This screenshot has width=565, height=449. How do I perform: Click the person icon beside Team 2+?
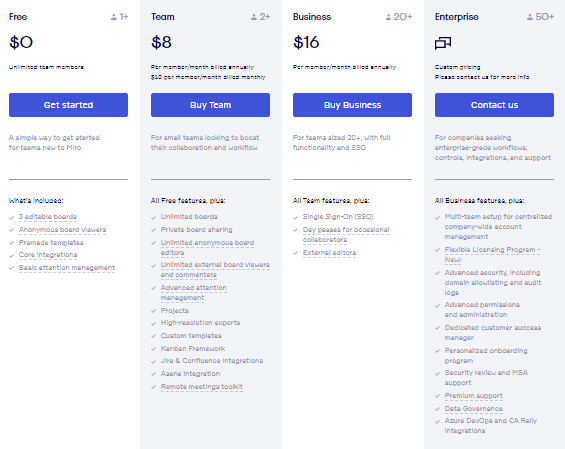254,17
